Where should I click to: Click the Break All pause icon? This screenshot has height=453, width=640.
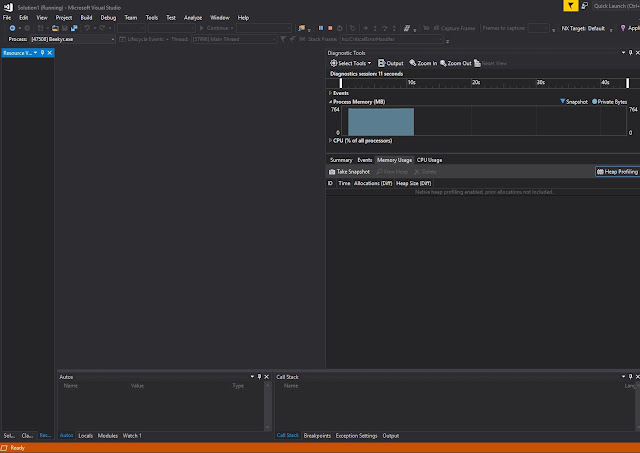[320, 28]
